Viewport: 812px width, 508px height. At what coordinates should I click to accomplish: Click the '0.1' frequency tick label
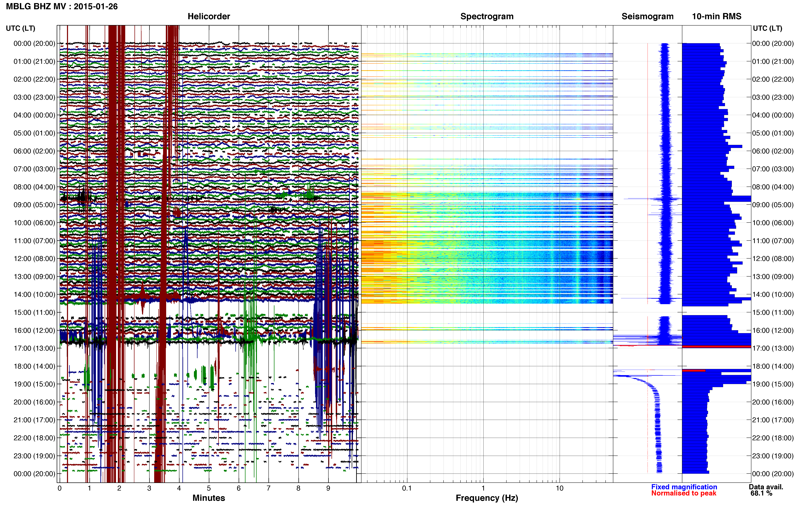point(407,488)
